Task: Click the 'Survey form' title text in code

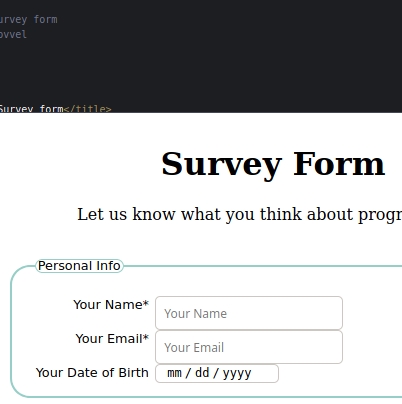Action: (32, 109)
